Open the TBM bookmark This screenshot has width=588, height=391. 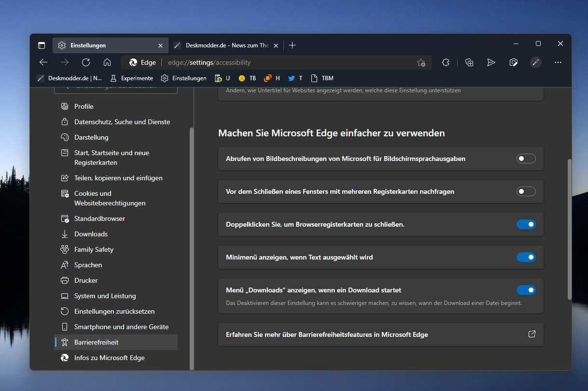coord(322,78)
